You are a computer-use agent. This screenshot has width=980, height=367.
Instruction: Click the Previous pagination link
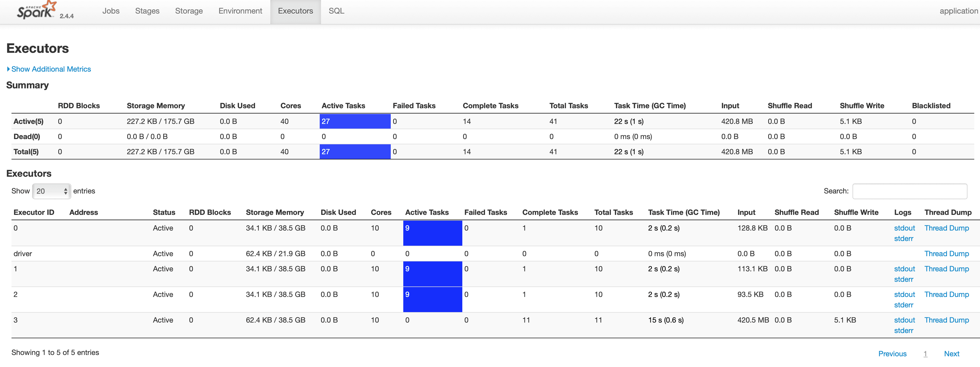click(892, 354)
